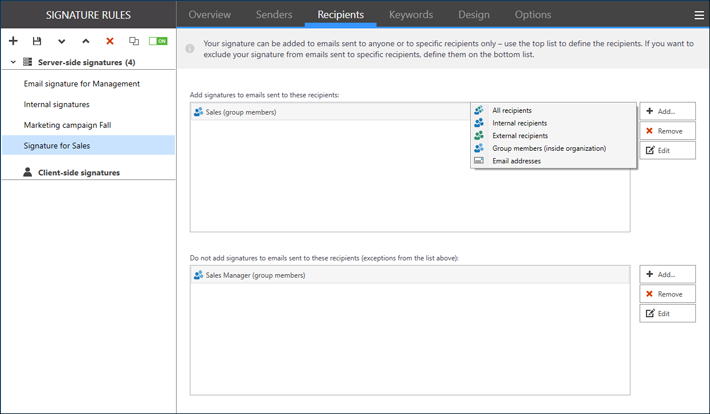This screenshot has height=414, width=710.
Task: Select Sales (group members) list entry
Action: click(331, 112)
